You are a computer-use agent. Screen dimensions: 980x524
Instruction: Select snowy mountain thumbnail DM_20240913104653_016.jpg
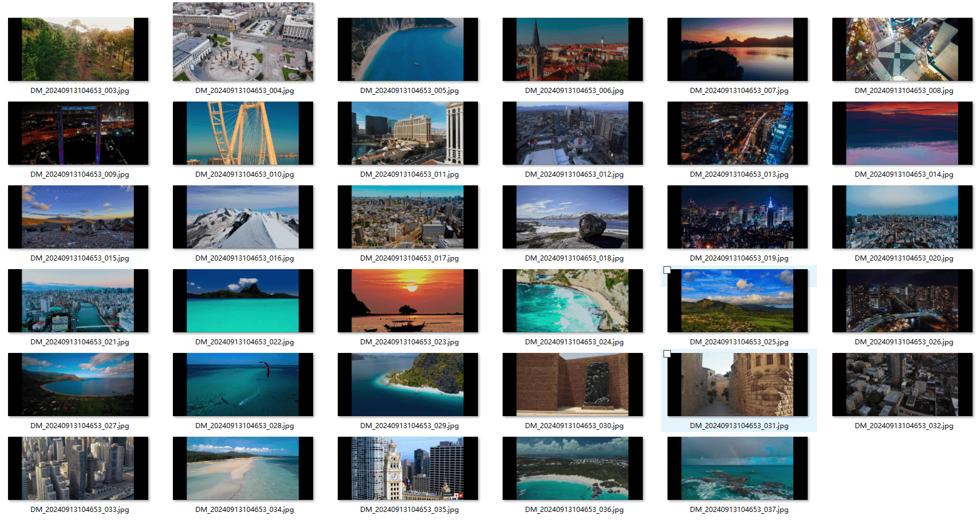click(x=243, y=217)
